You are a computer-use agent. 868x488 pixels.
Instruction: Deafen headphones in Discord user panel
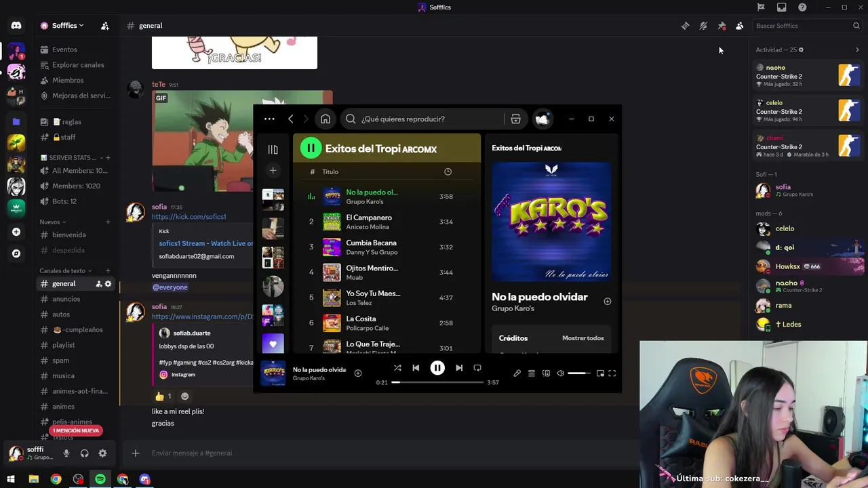[x=85, y=453]
